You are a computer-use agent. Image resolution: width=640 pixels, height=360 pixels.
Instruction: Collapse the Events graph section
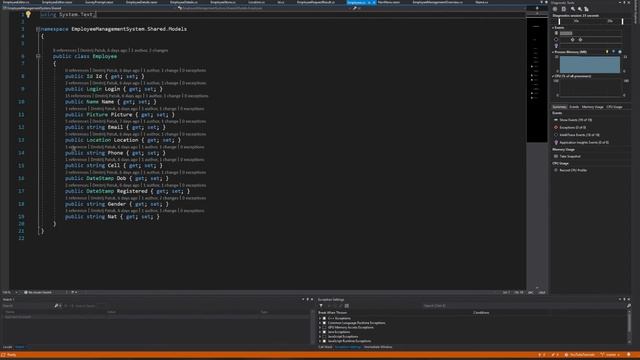click(553, 28)
